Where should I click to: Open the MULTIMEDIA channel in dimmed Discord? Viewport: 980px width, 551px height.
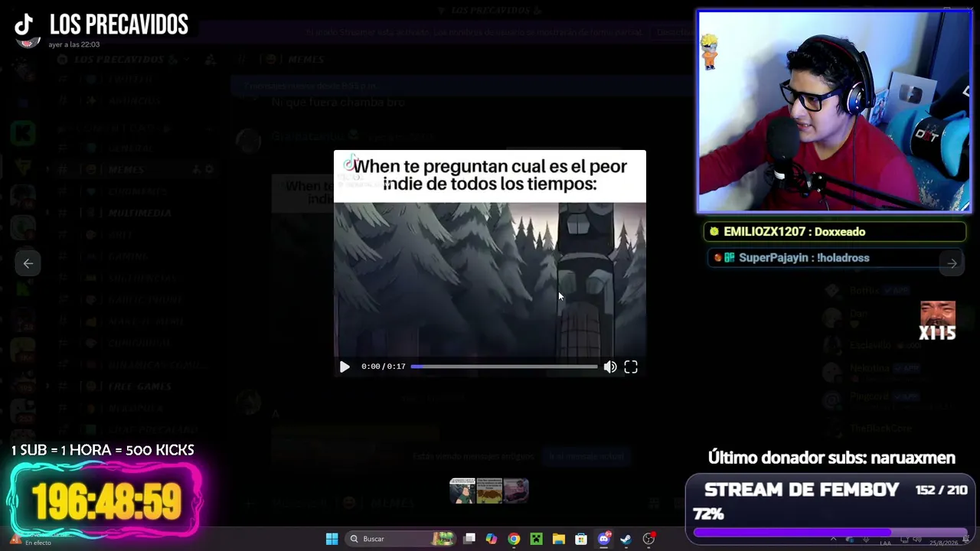[139, 213]
